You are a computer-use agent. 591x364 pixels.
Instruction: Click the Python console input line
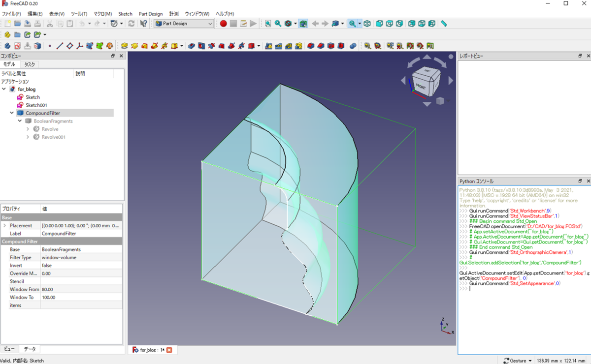pos(524,289)
